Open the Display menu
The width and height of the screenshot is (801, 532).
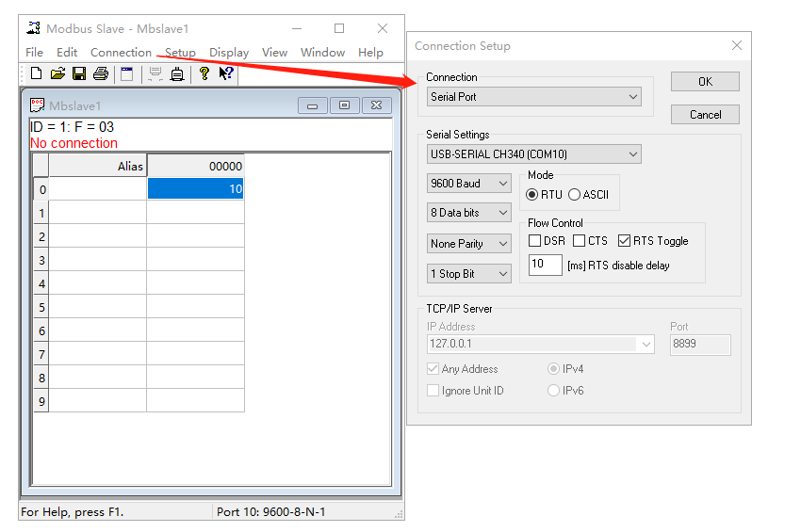(229, 53)
